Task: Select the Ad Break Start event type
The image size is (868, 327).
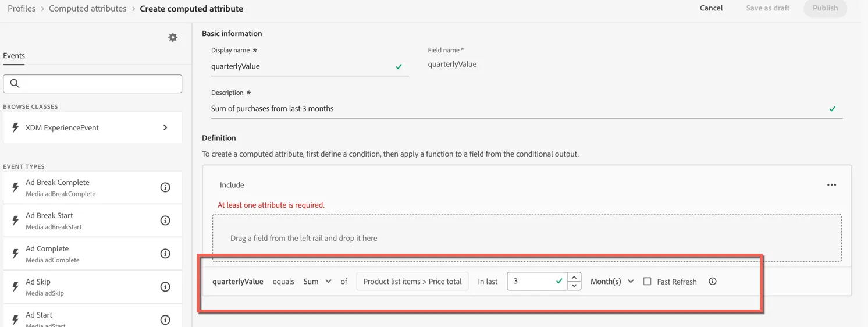Action: (93, 221)
